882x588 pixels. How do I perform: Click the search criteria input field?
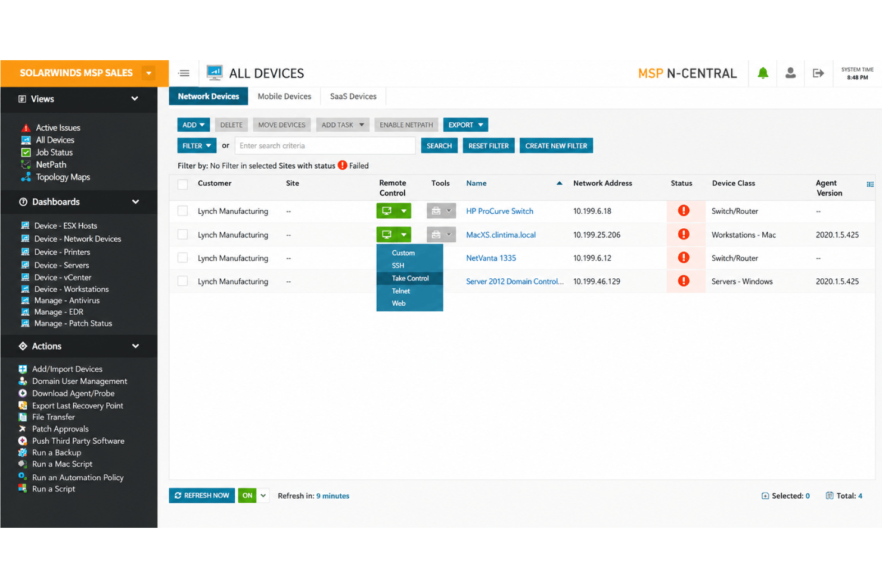click(325, 145)
